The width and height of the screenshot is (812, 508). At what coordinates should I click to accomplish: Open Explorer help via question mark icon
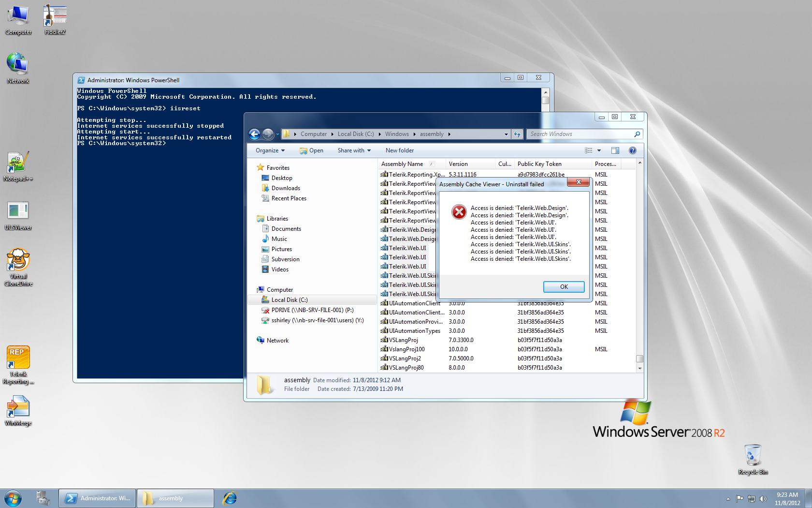(x=633, y=150)
